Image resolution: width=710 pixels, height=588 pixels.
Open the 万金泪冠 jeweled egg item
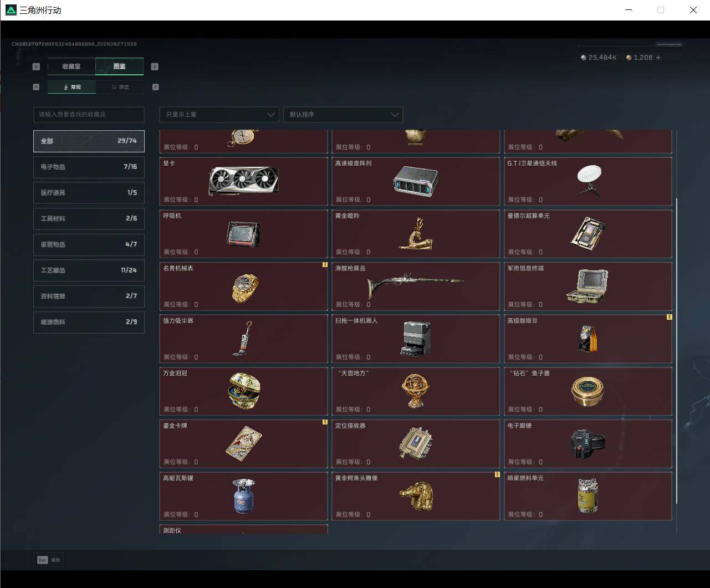click(244, 391)
